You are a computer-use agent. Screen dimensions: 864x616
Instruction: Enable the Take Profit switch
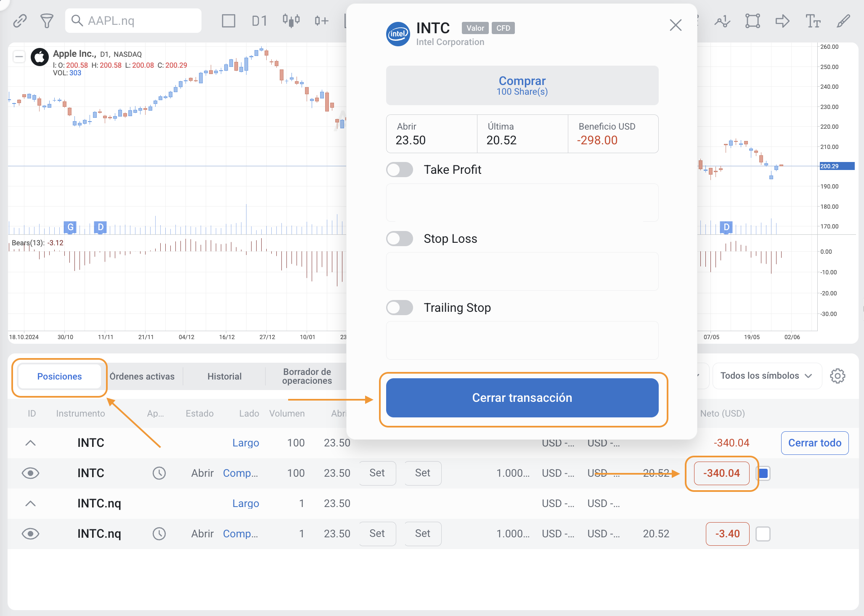click(400, 170)
